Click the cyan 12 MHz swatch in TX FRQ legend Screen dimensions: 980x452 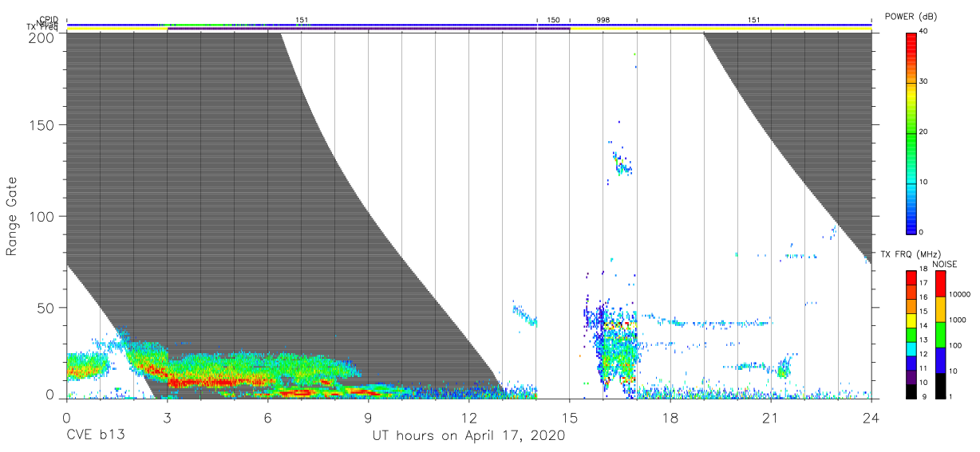coord(911,348)
